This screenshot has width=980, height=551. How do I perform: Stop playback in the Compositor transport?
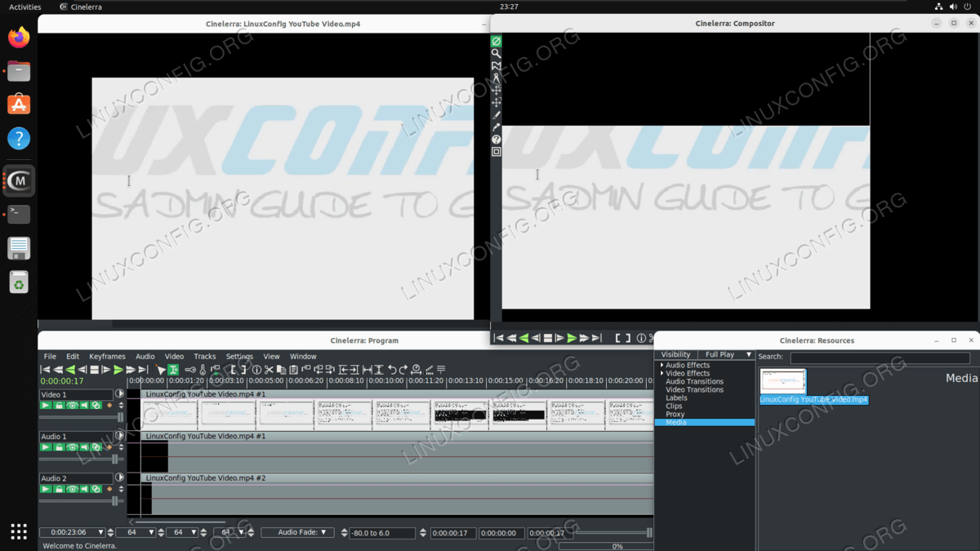click(x=548, y=338)
